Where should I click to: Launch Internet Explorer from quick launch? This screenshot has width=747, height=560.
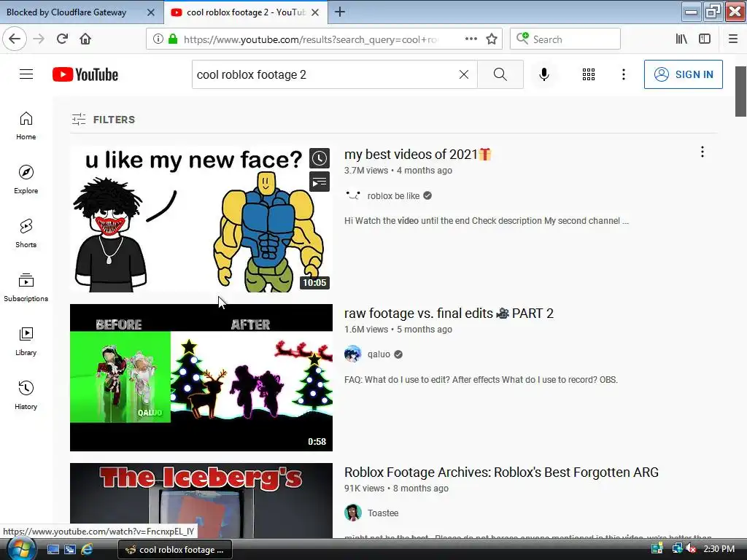point(87,550)
